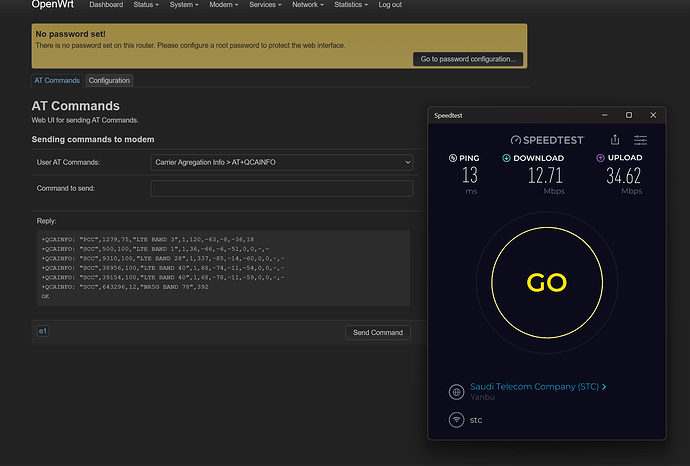The height and width of the screenshot is (466, 690).
Task: Click the No password set! heading
Action: click(70, 34)
